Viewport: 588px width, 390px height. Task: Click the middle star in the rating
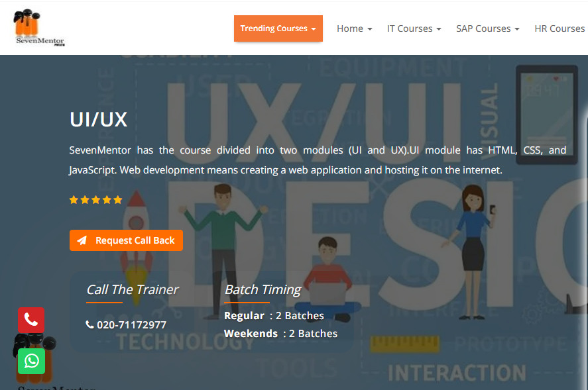pos(96,199)
